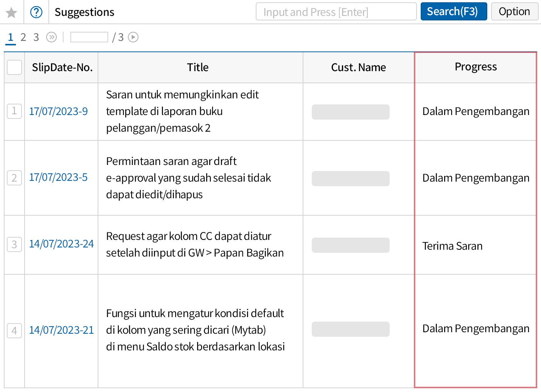Click the last page double-arrow icon

[51, 37]
